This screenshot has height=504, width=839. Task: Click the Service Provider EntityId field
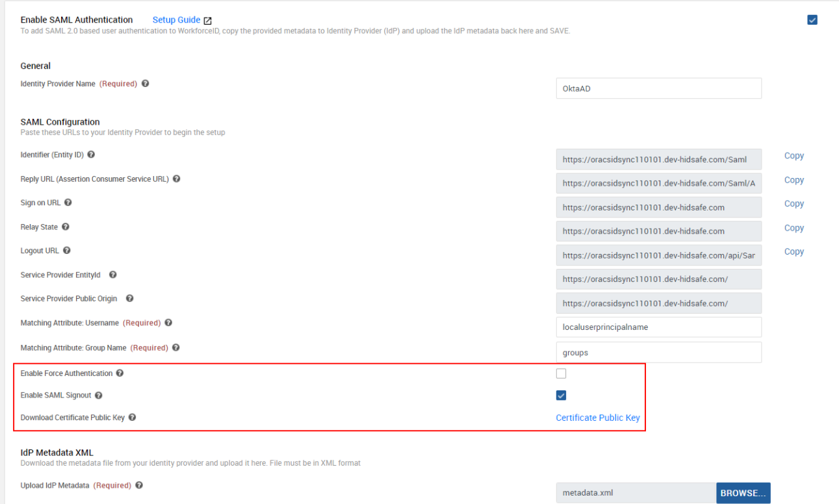[x=658, y=279]
